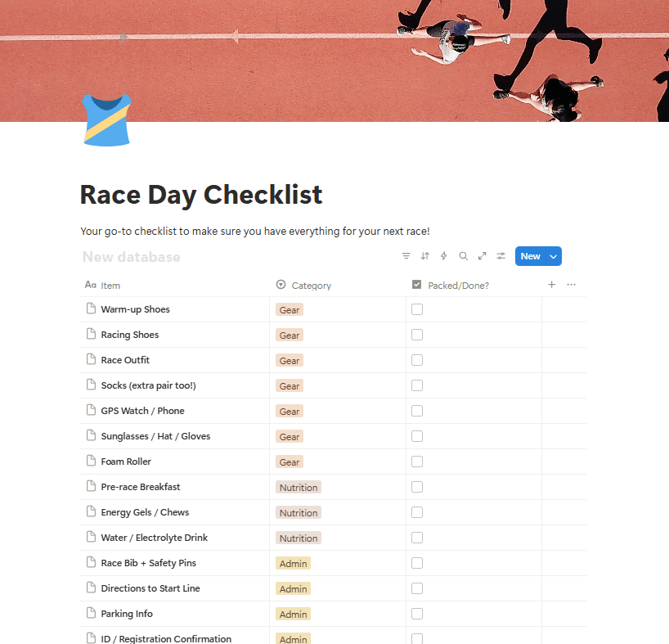Screen dimensions: 669x644
Task: Open the Packed/Done? column header menu
Action: point(458,286)
